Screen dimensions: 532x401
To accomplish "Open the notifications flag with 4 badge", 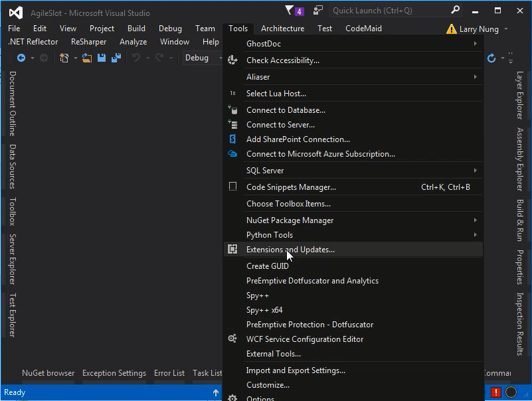I will coord(294,11).
